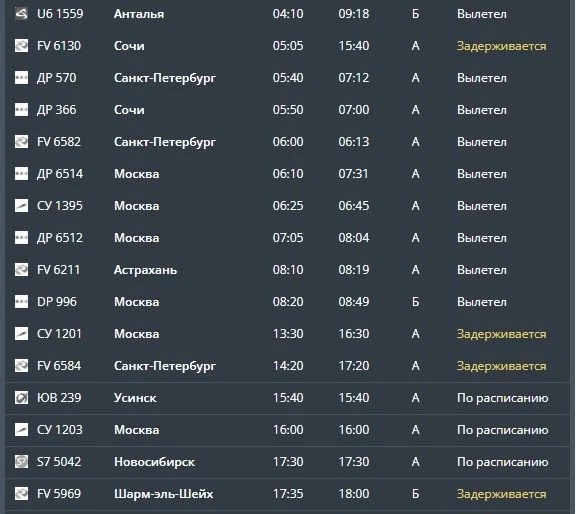The image size is (576, 514).
Task: Click the Aeroflot icon beside СУ 1395
Action: (x=21, y=206)
